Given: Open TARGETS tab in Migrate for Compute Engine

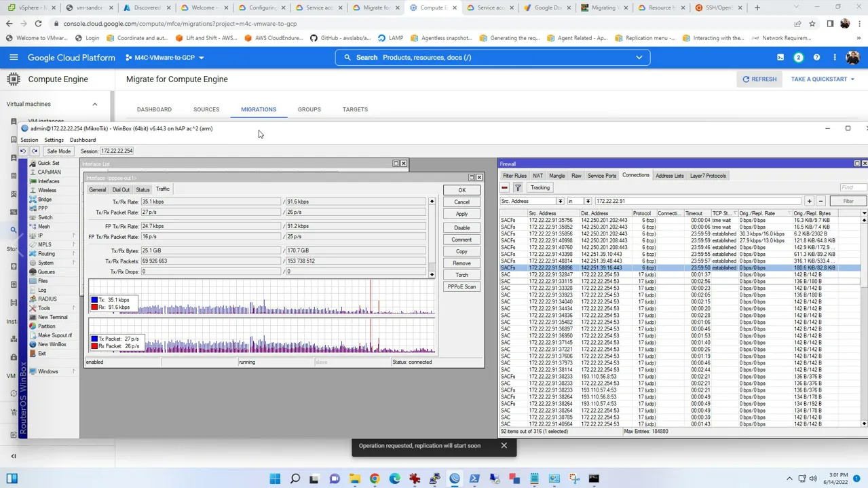Looking at the screenshot, I should 355,109.
